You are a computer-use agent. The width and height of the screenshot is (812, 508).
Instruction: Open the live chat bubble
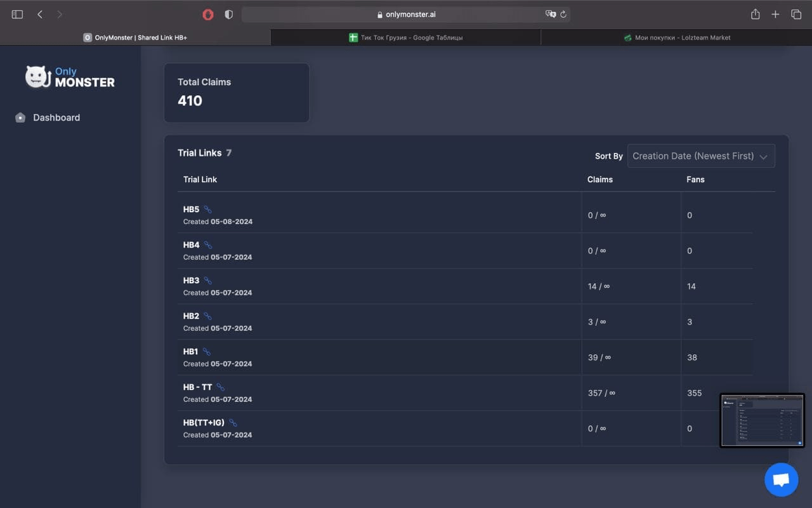[x=781, y=480]
